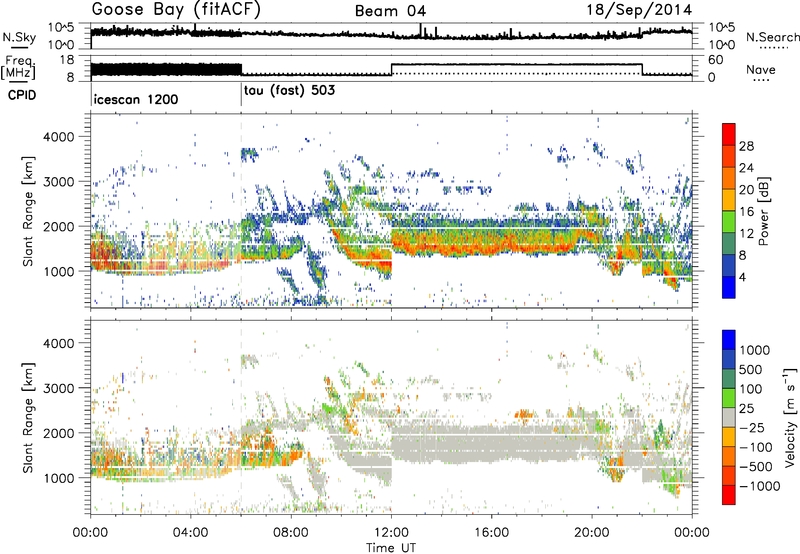Viewport: 800px width, 554px height.
Task: Click the "Power [dB]" colorbar title
Action: tap(763, 211)
